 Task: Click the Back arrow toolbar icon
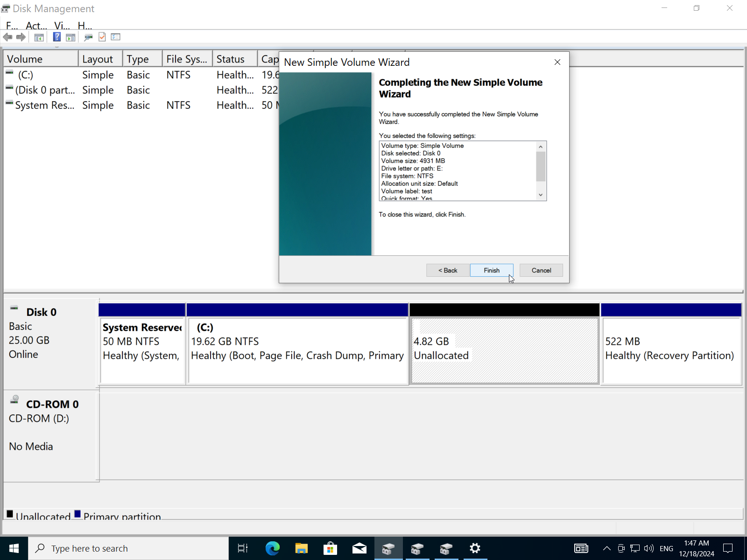click(x=7, y=37)
